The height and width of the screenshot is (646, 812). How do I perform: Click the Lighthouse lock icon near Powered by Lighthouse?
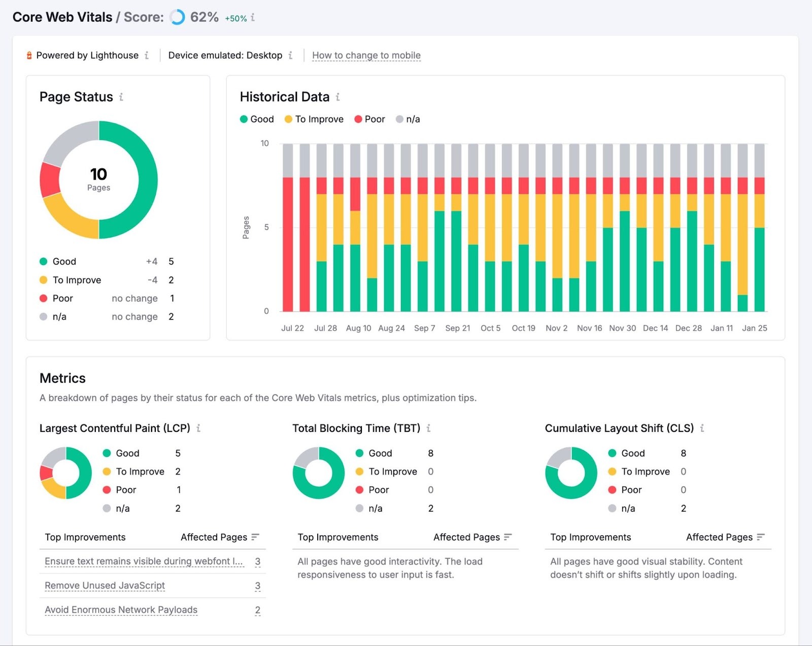29,55
